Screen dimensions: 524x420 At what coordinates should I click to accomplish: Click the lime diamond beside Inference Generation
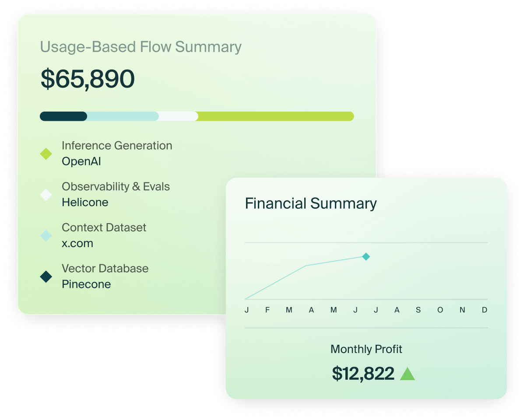46,154
